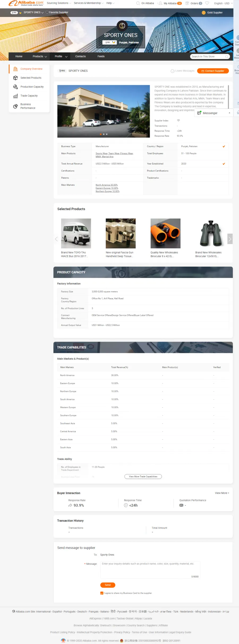Click the company building photo
This screenshot has height=644, width=239.
tap(104, 111)
